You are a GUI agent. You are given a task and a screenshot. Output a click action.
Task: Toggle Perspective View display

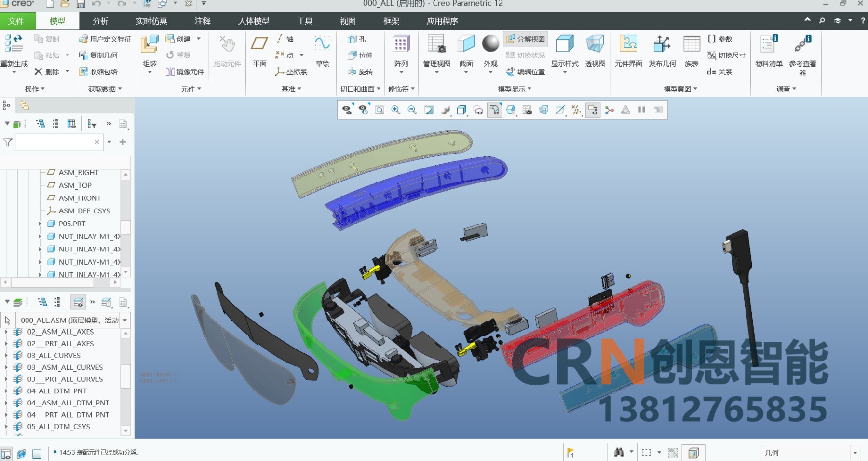pos(595,44)
